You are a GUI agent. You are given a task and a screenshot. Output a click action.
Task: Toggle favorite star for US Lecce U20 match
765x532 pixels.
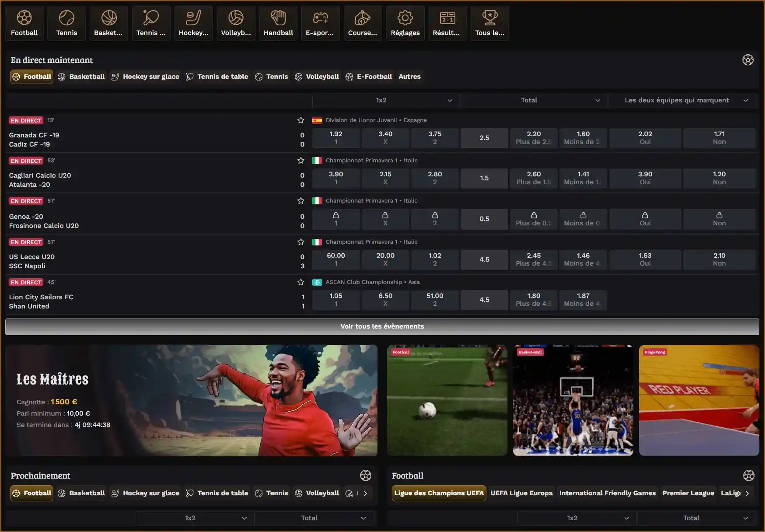tap(300, 242)
